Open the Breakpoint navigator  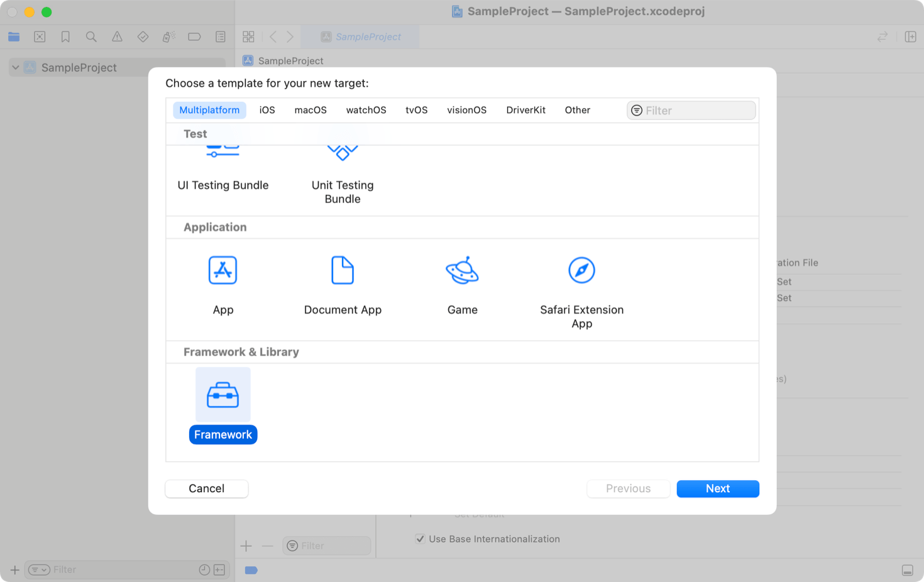(x=194, y=37)
